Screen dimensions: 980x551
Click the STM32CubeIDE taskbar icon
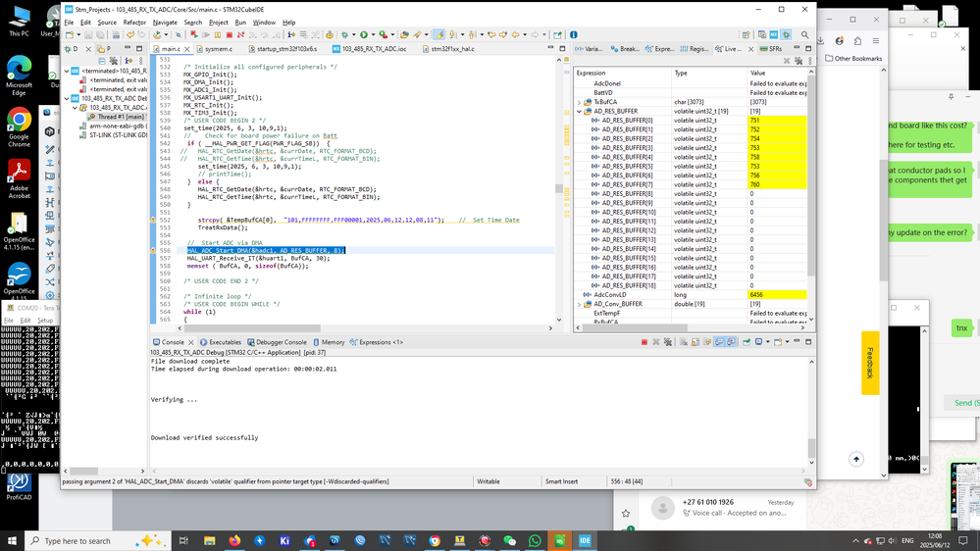coord(585,540)
